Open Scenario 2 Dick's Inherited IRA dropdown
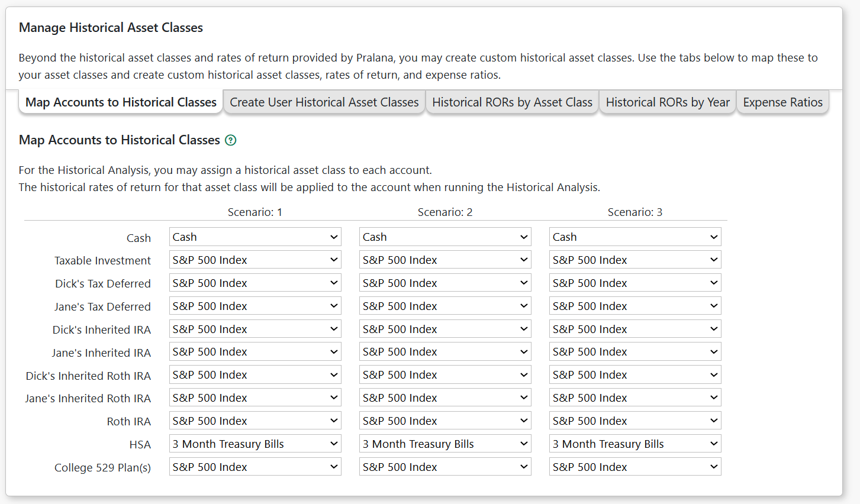The height and width of the screenshot is (504, 860). tap(445, 329)
